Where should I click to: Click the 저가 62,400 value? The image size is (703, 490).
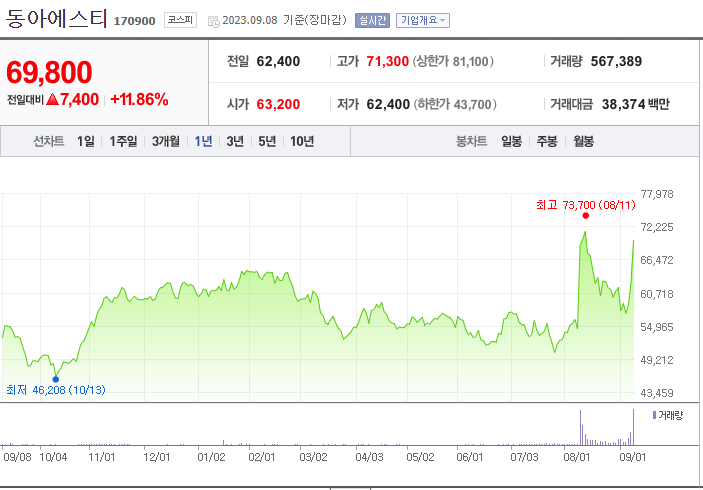pyautogui.click(x=388, y=104)
